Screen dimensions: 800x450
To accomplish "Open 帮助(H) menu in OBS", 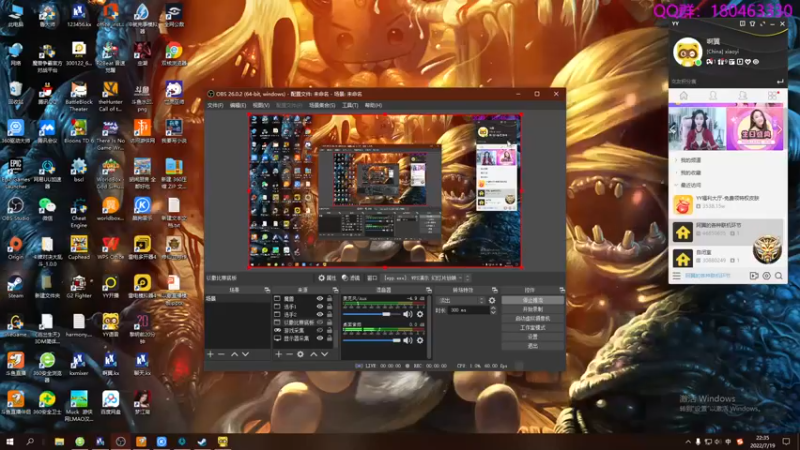I will coord(373,106).
